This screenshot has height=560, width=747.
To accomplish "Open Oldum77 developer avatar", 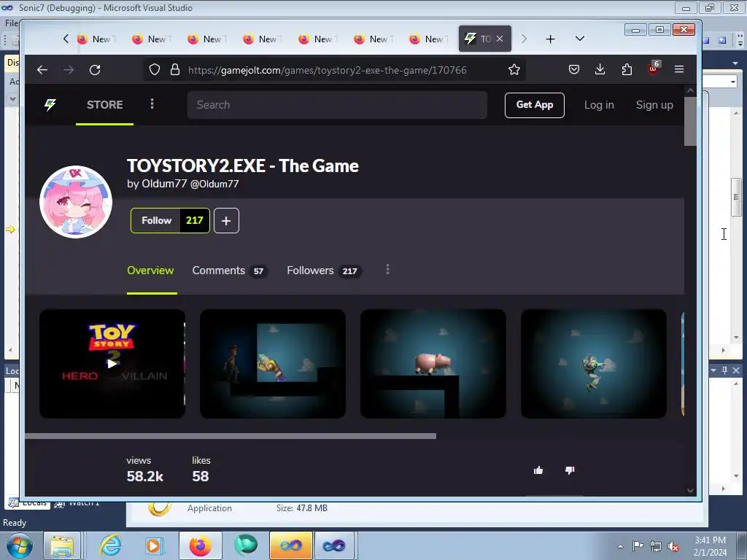I will point(76,202).
